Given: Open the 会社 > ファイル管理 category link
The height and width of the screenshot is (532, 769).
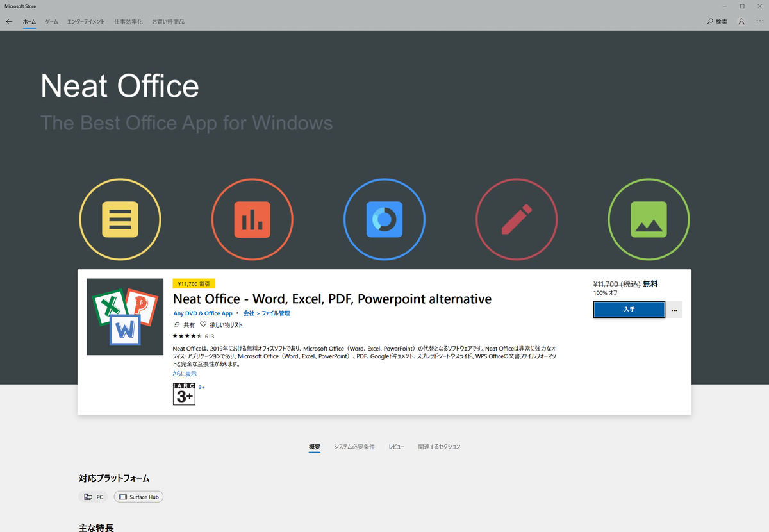Looking at the screenshot, I should [267, 313].
